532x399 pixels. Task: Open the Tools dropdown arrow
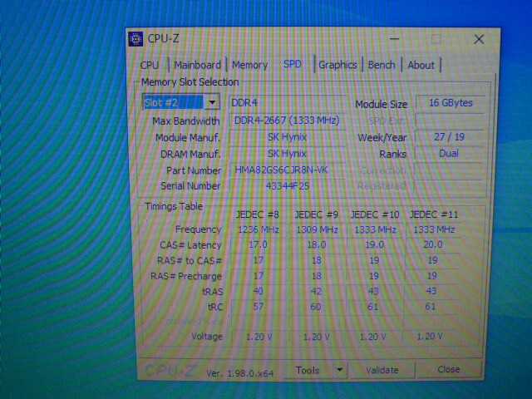click(339, 370)
